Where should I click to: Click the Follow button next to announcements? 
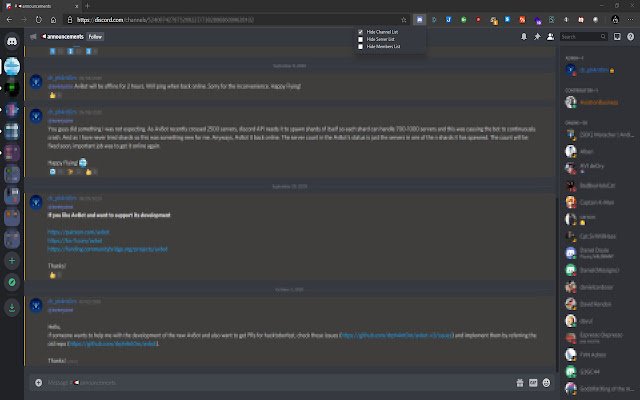click(95, 37)
